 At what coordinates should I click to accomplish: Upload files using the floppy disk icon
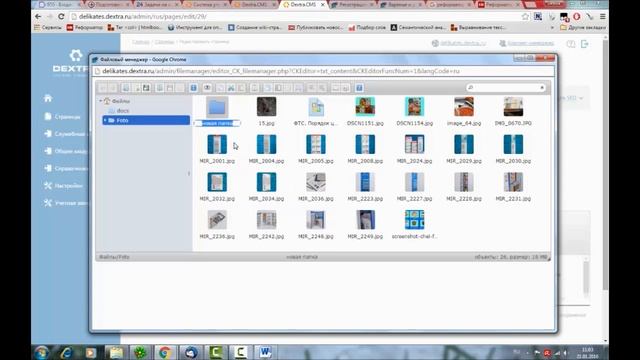[x=147, y=88]
